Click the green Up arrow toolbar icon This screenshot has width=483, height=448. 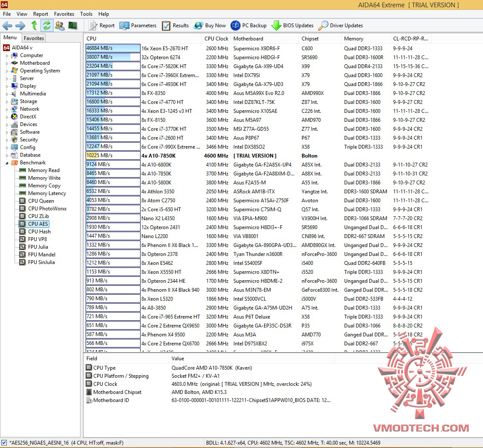(34, 26)
